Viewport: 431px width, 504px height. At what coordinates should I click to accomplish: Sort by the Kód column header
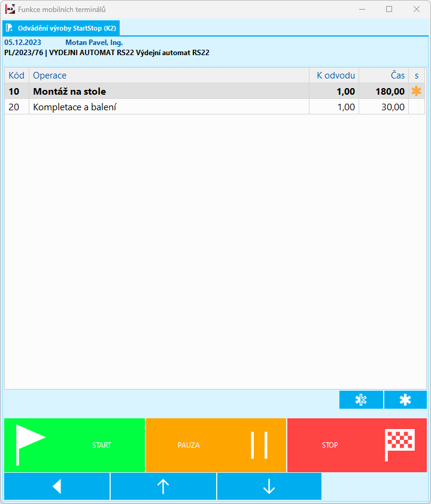click(x=17, y=76)
